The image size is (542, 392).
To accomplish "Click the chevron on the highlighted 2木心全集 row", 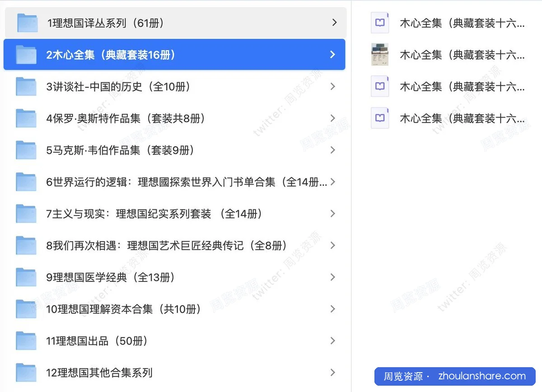I will [333, 55].
